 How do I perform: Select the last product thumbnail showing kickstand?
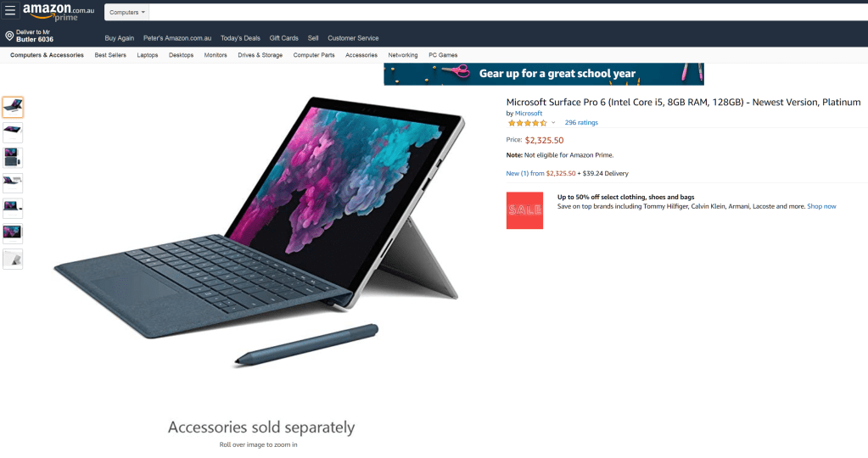point(13,259)
